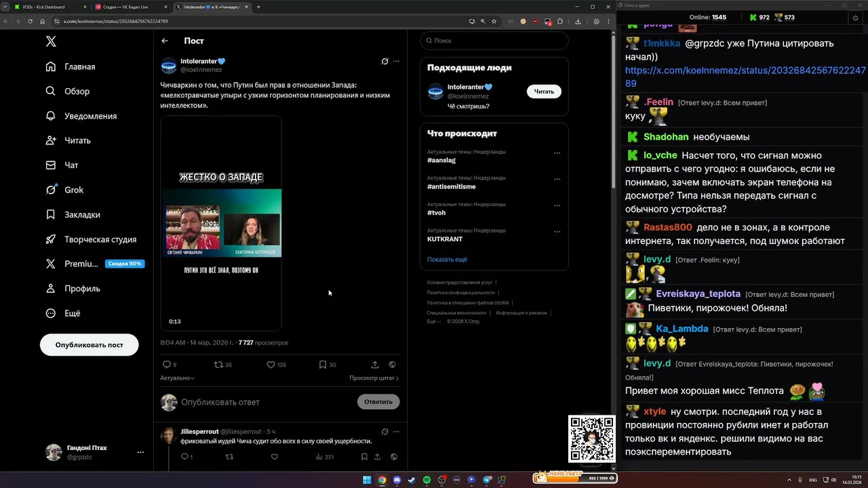The image size is (868, 488).
Task: Focus the Опубликовать ответ reply field
Action: point(264,402)
